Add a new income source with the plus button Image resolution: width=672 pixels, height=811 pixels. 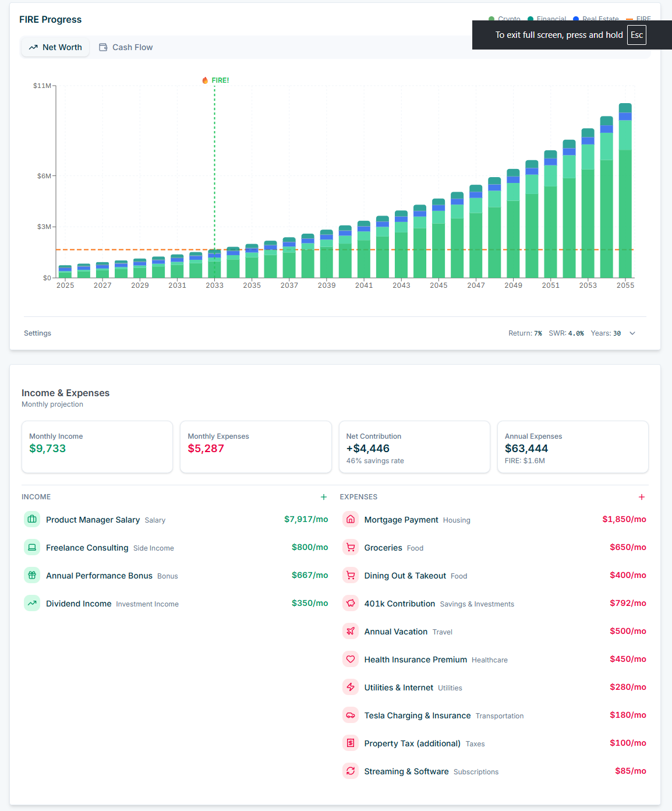pos(324,497)
